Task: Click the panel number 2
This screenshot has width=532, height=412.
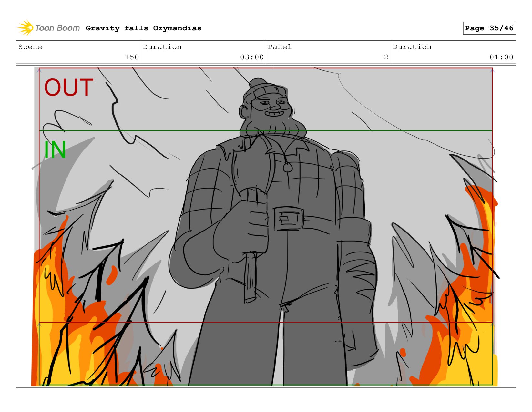Action: [x=386, y=57]
